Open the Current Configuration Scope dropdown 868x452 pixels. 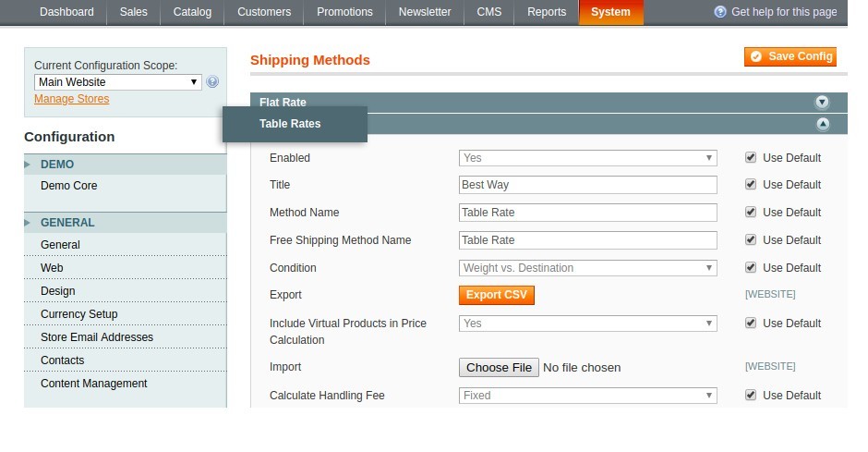click(x=118, y=82)
